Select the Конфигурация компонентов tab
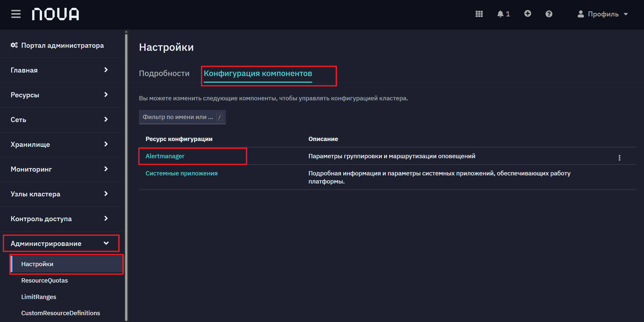This screenshot has height=322, width=644. [x=258, y=74]
